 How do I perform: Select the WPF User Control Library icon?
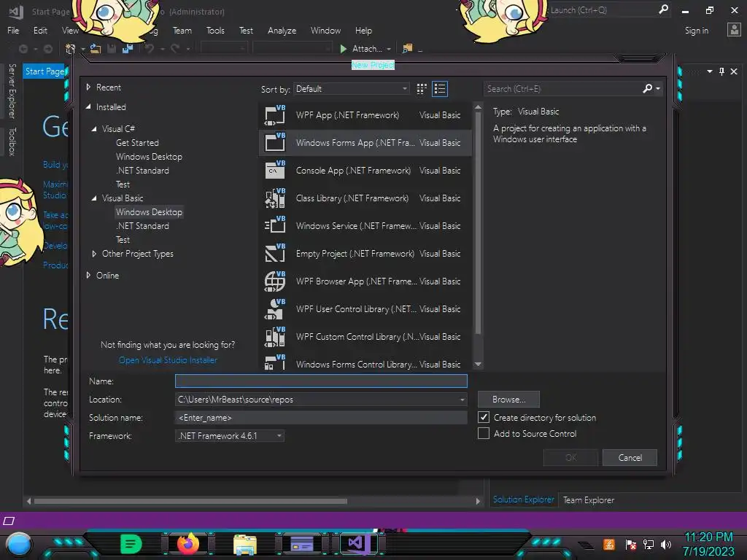coord(275,308)
